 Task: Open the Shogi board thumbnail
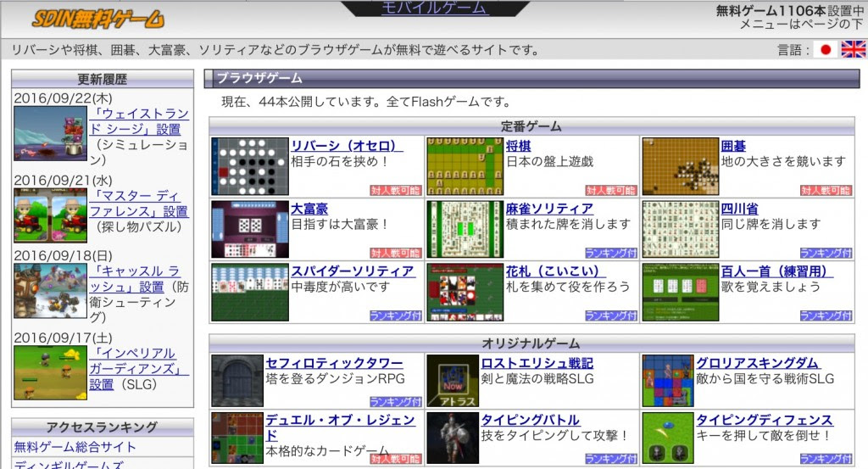coord(465,166)
